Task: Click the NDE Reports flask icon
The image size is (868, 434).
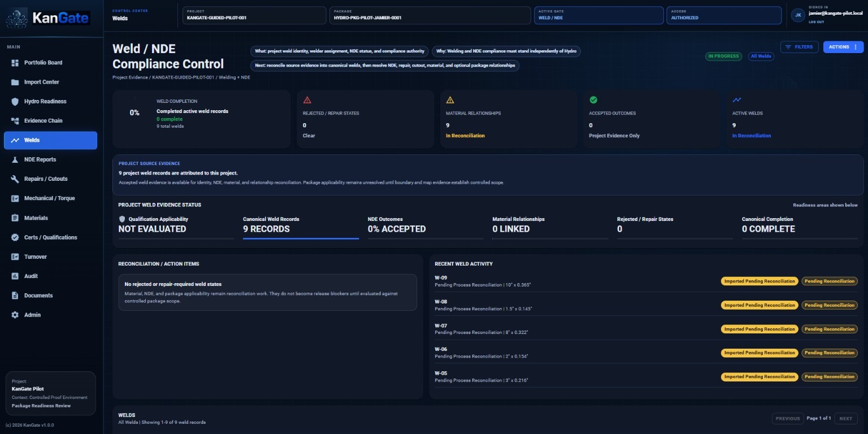Action: 15,160
